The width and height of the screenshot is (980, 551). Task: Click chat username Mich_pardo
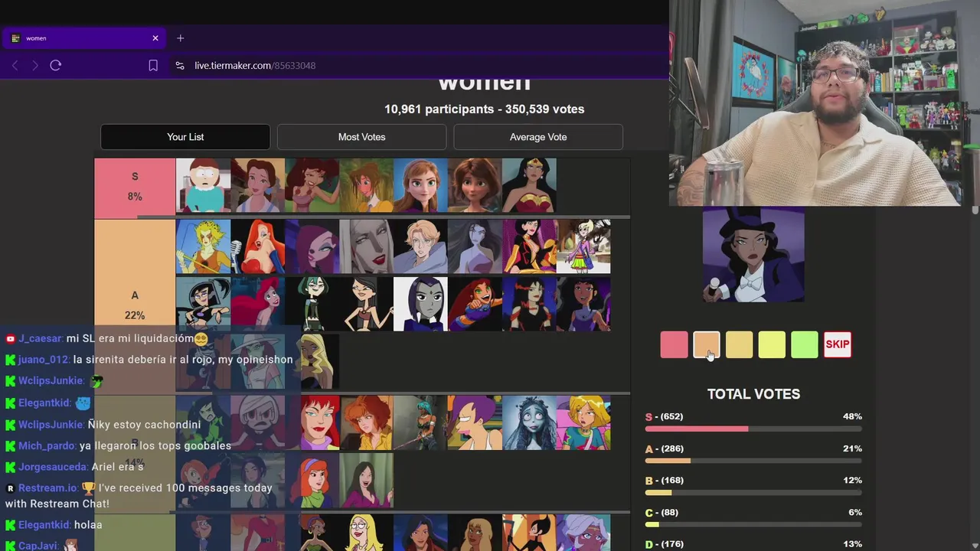(47, 445)
